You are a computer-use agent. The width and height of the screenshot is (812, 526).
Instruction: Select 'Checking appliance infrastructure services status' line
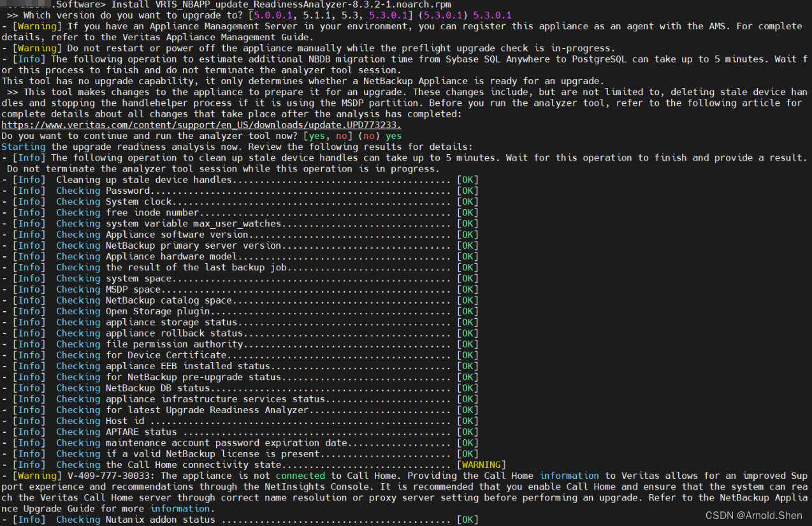click(240, 399)
